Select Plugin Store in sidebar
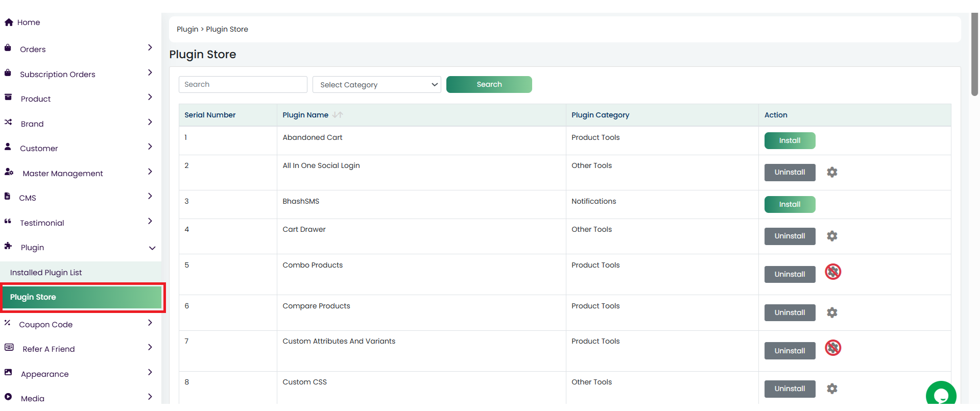Image resolution: width=980 pixels, height=411 pixels. pyautogui.click(x=82, y=298)
